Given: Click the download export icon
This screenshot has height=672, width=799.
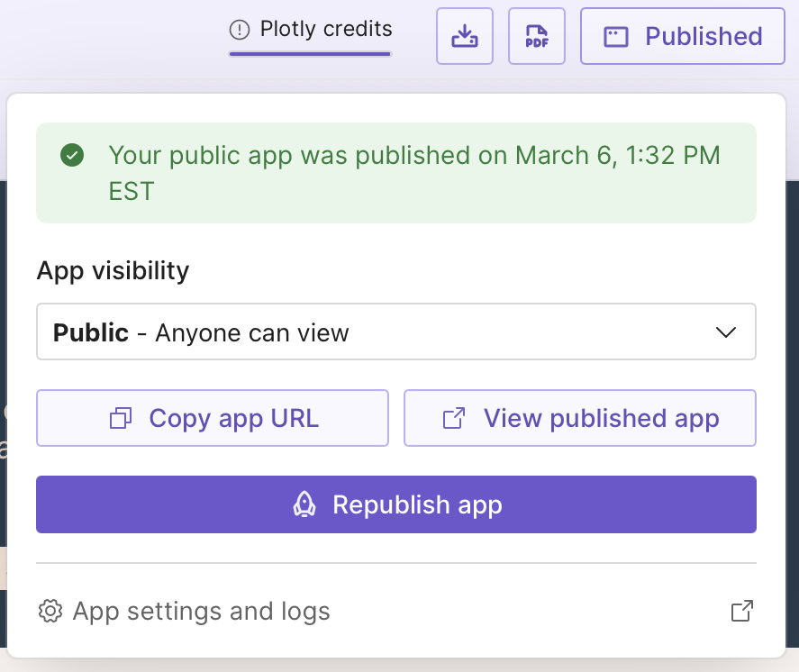Looking at the screenshot, I should click(x=464, y=36).
